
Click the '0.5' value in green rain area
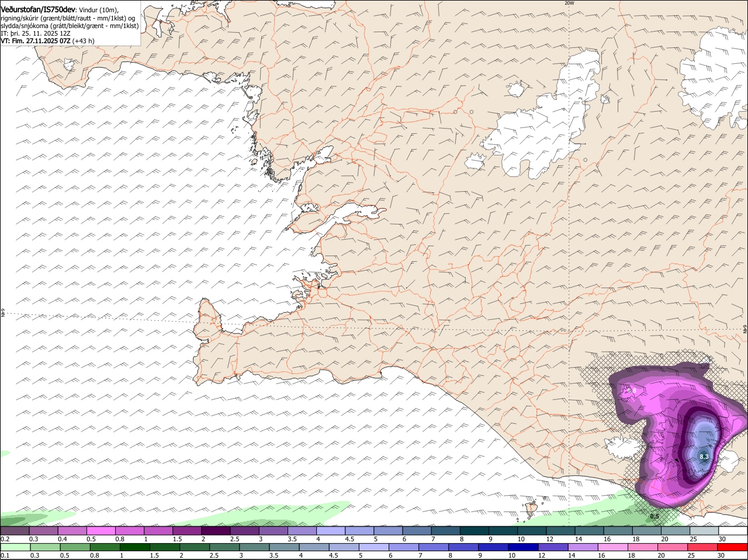(654, 516)
